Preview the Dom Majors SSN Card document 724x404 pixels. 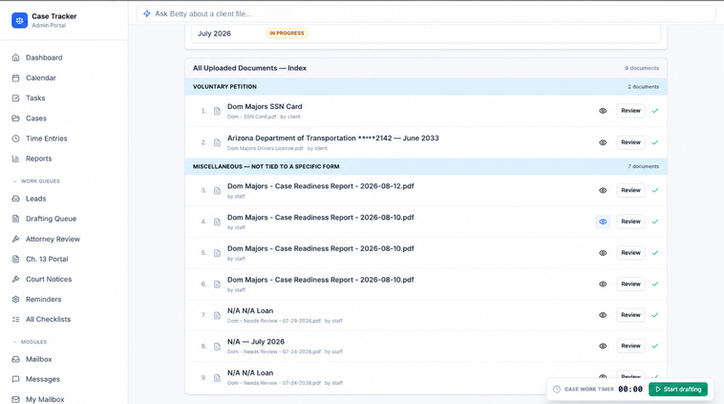click(x=603, y=111)
